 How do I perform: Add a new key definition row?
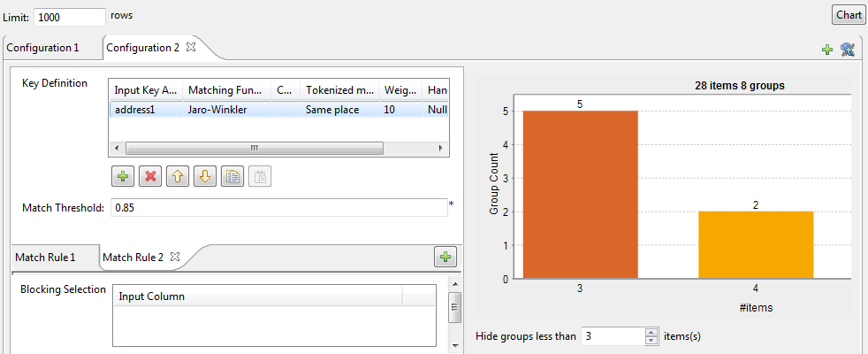click(123, 177)
